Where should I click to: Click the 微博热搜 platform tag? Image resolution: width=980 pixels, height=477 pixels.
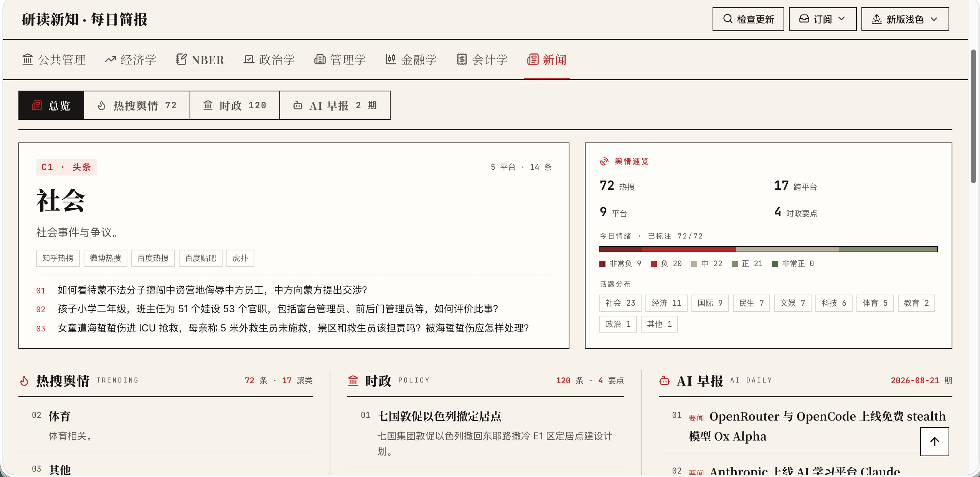(x=106, y=258)
